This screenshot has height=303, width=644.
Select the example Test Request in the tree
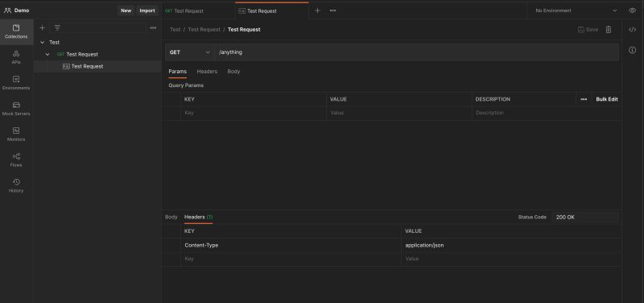(97, 67)
